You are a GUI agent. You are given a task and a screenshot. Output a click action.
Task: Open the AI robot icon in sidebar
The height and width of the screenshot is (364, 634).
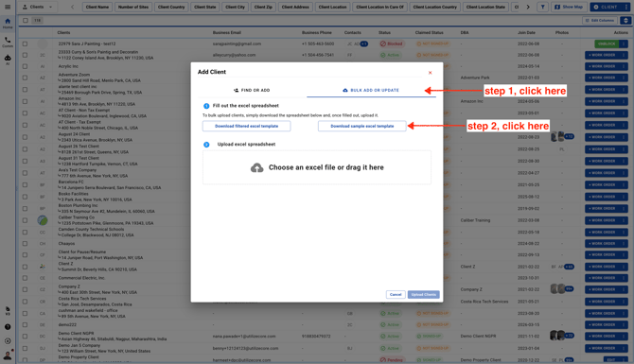(x=8, y=60)
